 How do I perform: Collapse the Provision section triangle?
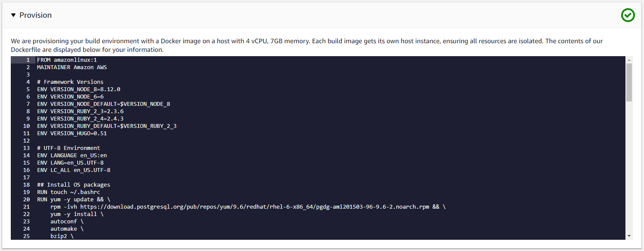click(13, 15)
